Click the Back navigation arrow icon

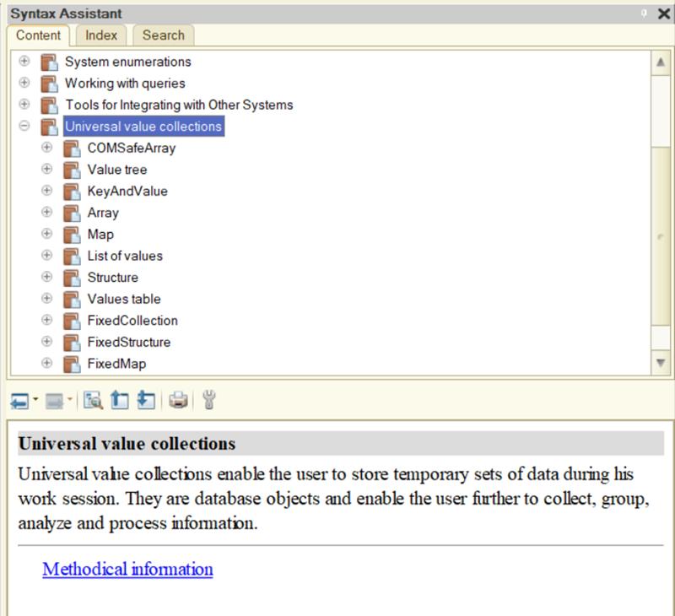(x=19, y=402)
